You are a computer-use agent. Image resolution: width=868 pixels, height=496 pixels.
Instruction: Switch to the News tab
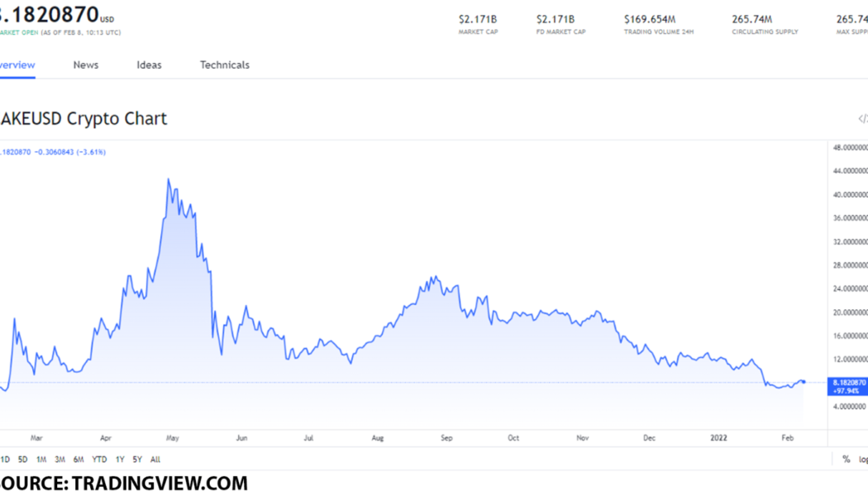[x=85, y=64]
